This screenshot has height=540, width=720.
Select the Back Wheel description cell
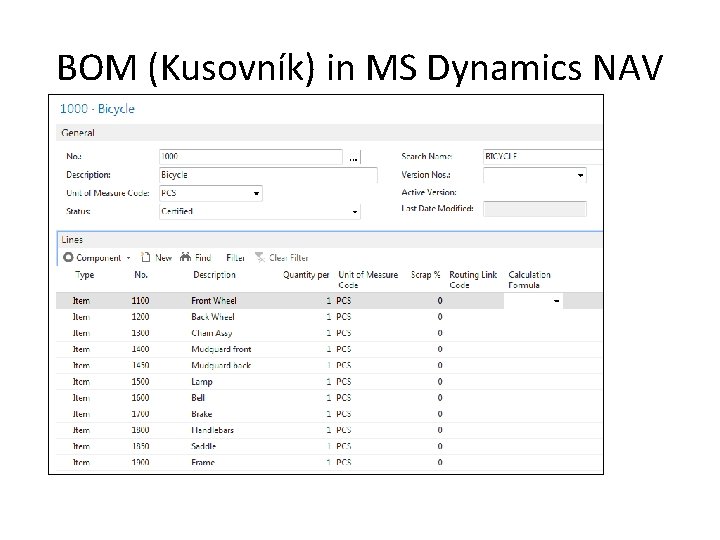(x=213, y=317)
